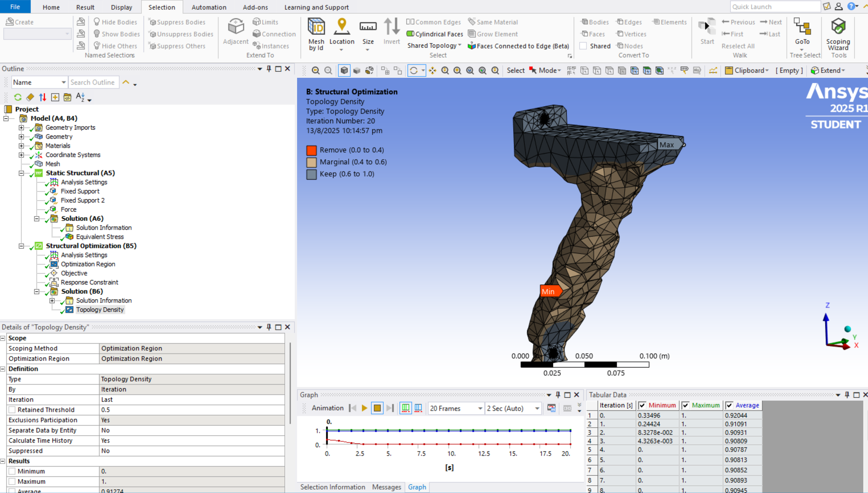Enable the Minimum checkbox in Tabular Data

[643, 405]
